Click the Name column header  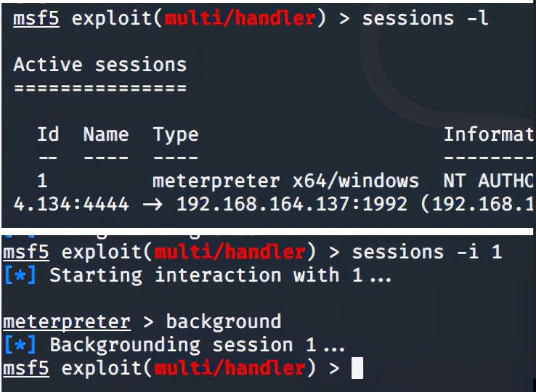click(x=105, y=134)
